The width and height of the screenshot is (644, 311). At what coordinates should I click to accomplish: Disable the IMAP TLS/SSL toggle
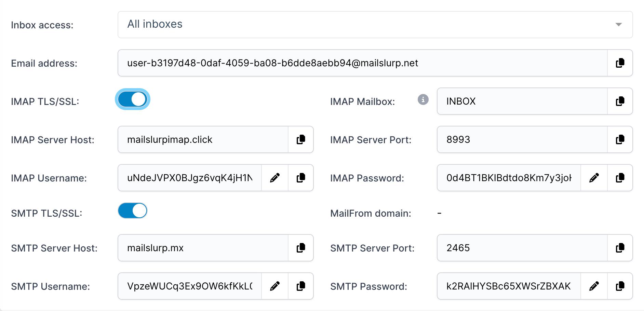click(133, 99)
